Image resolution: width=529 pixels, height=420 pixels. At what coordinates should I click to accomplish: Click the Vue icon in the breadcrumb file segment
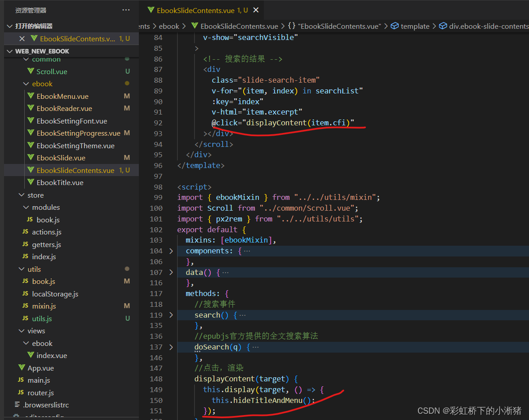195,26
